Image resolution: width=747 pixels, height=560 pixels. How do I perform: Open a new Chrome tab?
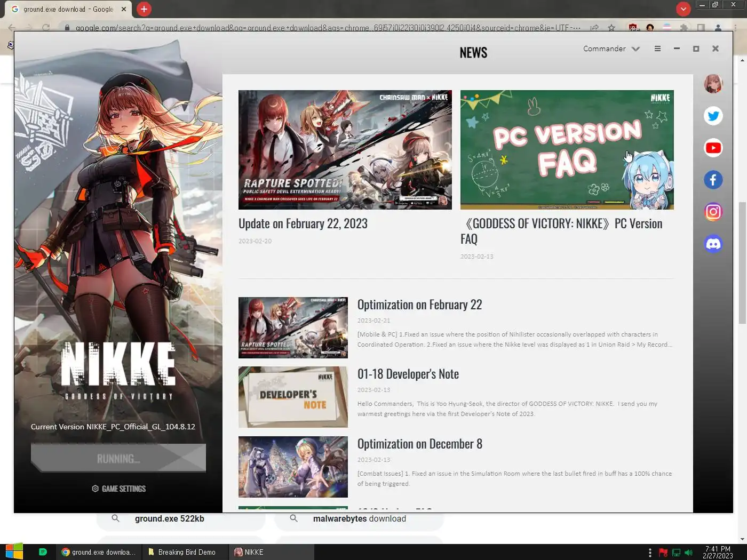click(144, 9)
